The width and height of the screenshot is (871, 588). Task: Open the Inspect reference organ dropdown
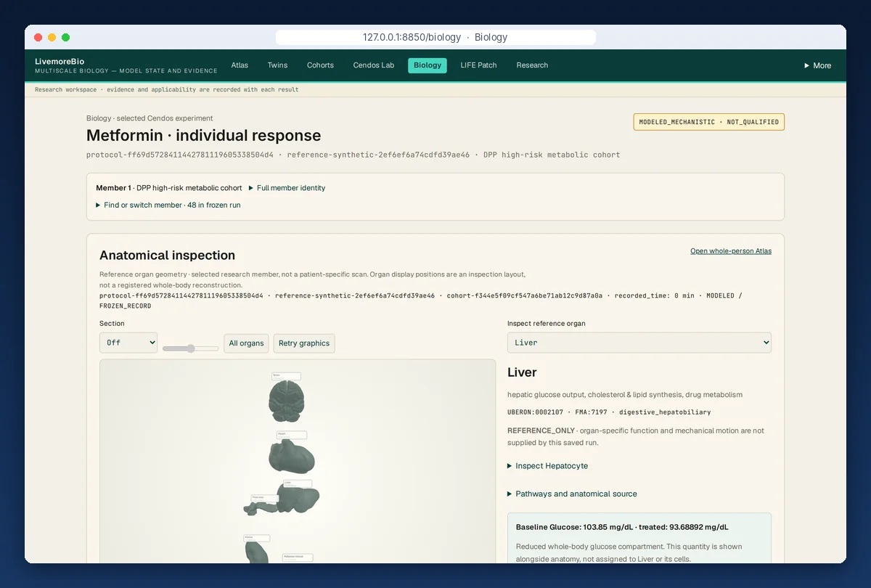tap(639, 343)
